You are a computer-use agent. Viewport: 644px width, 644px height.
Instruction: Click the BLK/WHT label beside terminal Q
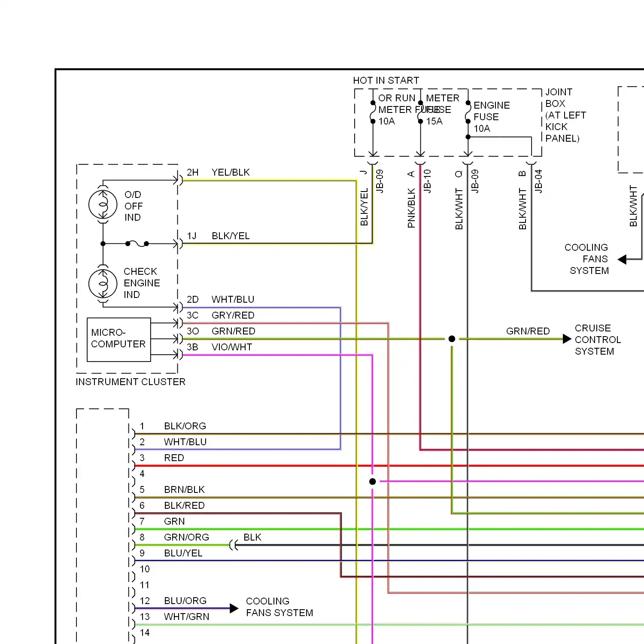coord(459,209)
